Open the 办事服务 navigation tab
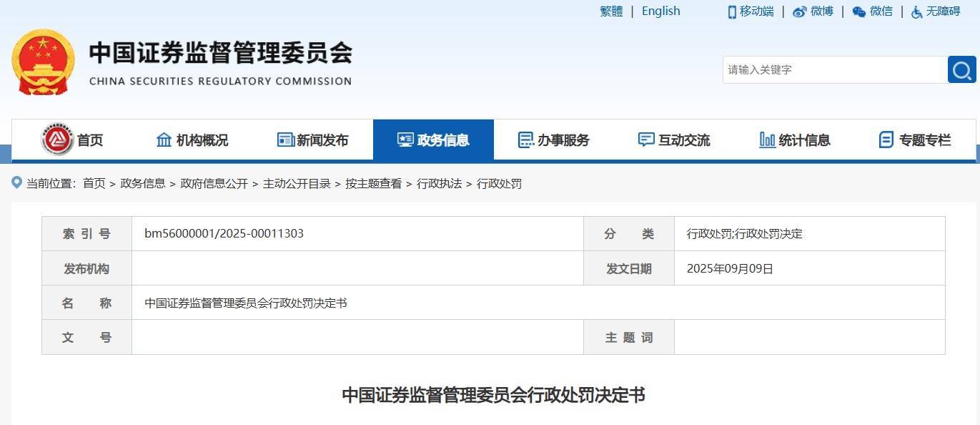The image size is (980, 425). coord(554,140)
